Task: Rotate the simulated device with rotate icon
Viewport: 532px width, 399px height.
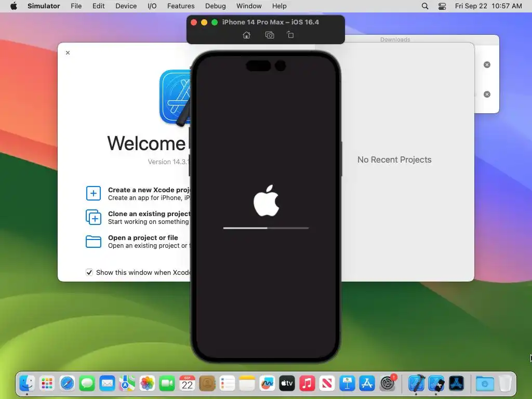Action: 290,35
